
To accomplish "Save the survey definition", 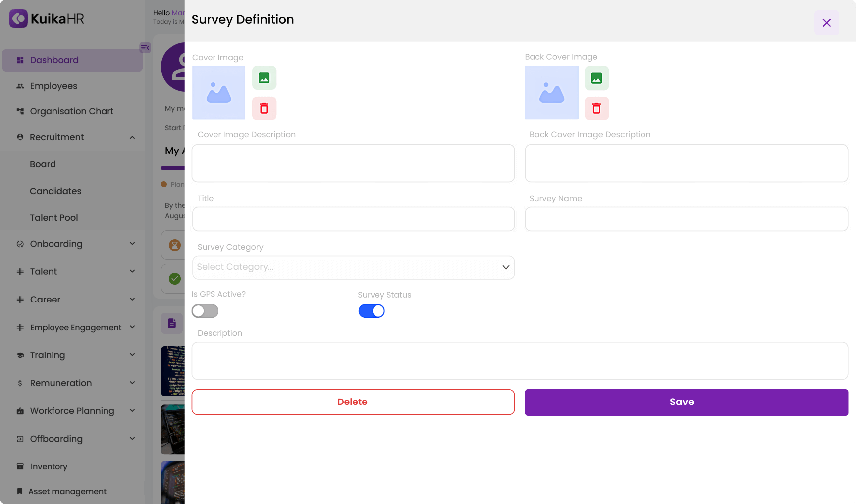I will pos(682,402).
